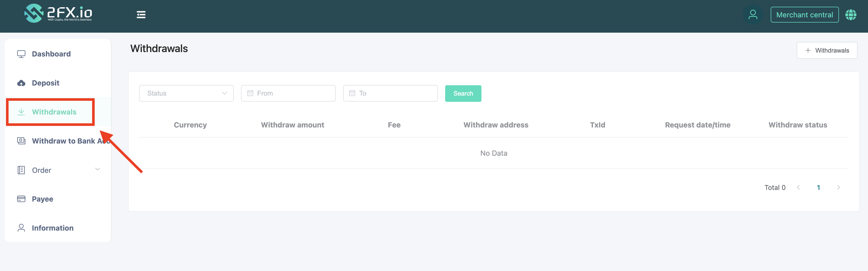Click the From date field

(x=288, y=93)
